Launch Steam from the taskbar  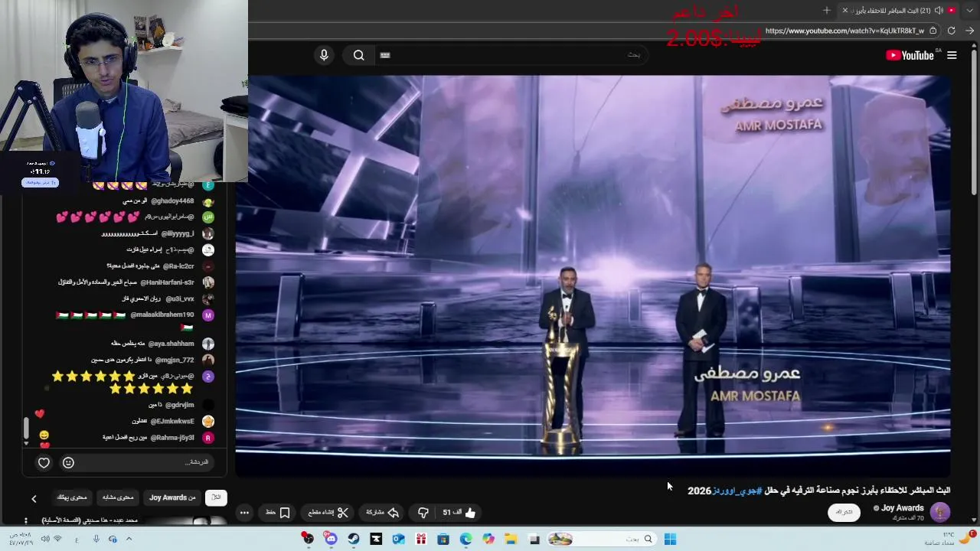pyautogui.click(x=353, y=539)
